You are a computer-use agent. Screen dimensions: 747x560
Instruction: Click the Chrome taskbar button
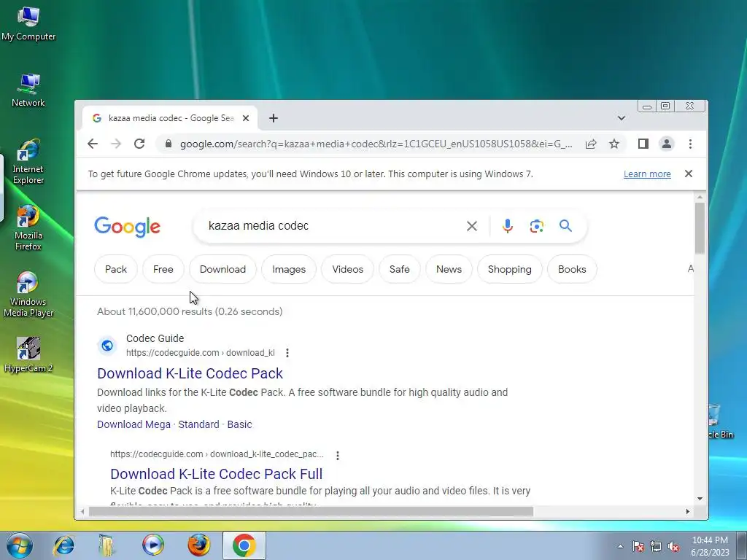(x=244, y=545)
